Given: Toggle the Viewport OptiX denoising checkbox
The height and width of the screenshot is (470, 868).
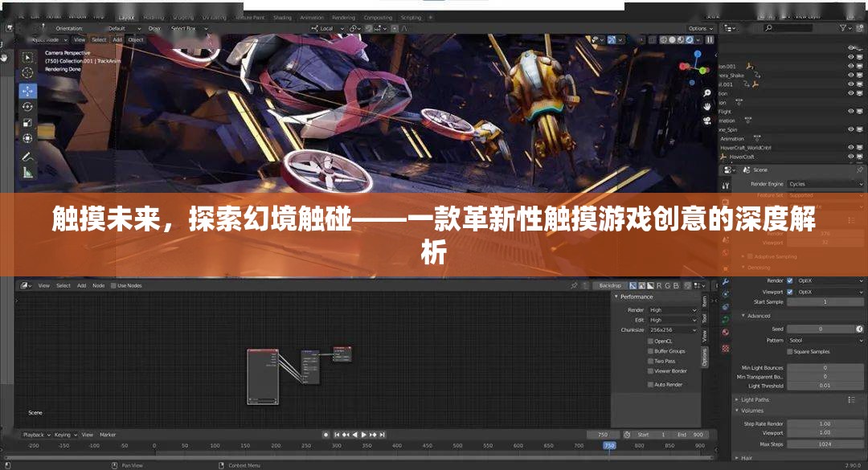Looking at the screenshot, I should coord(790,292).
